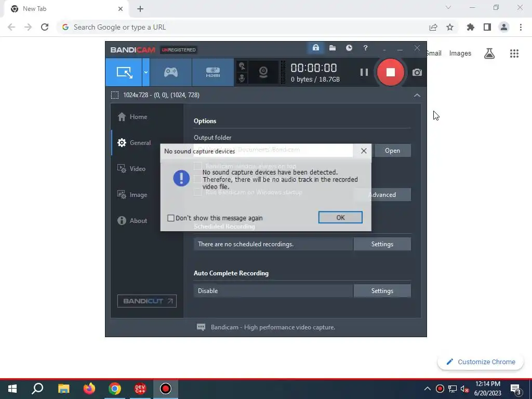The image size is (532, 399).
Task: Open Google apps grid
Action: point(514,54)
